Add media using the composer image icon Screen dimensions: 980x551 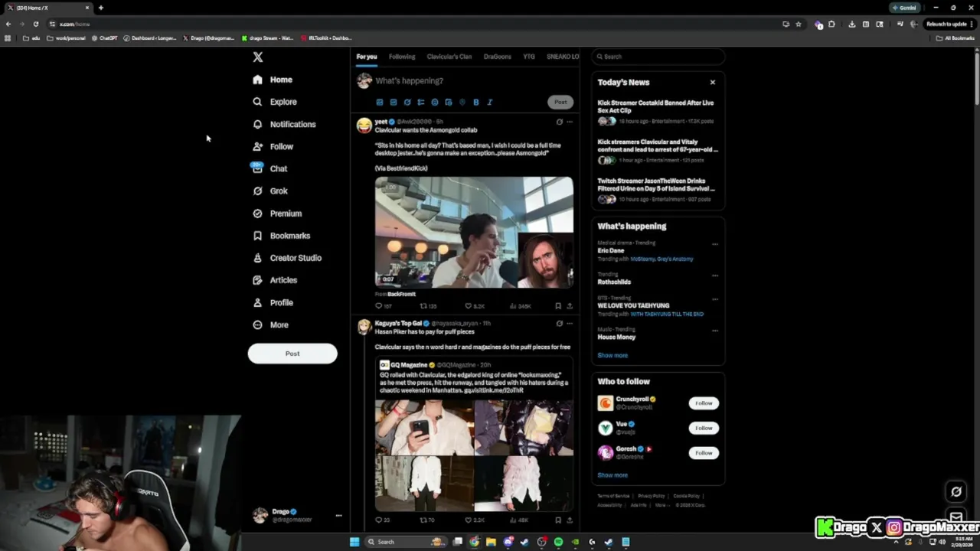(x=379, y=102)
